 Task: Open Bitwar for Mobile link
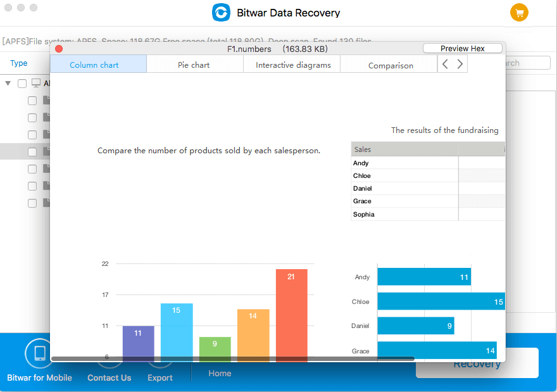click(39, 378)
